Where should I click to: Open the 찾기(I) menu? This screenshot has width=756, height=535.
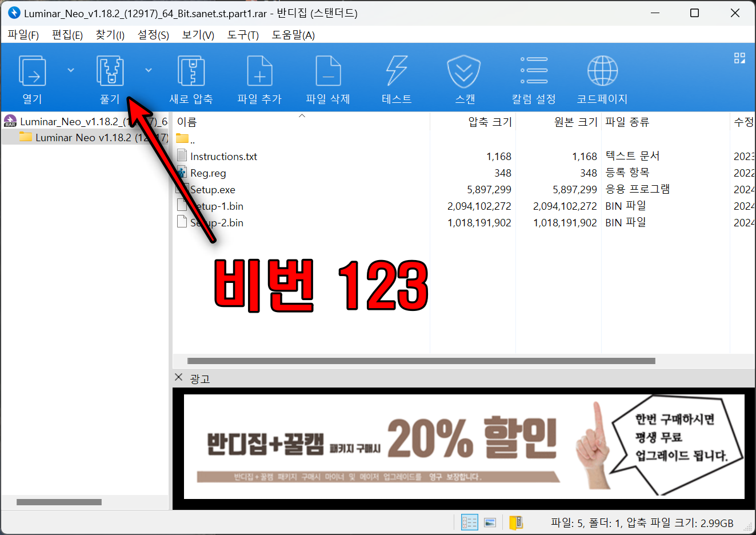(110, 35)
